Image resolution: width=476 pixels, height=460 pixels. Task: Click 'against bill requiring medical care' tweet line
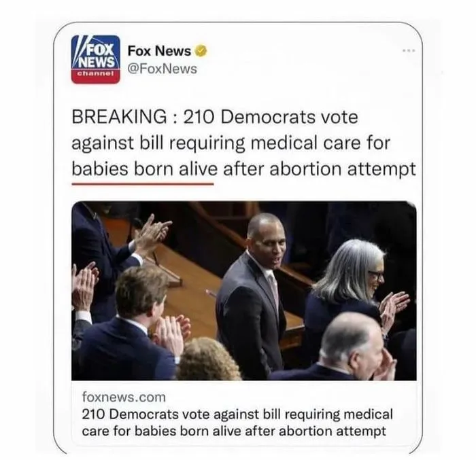pyautogui.click(x=231, y=143)
